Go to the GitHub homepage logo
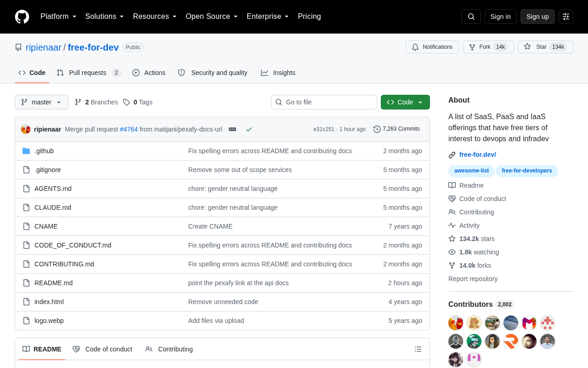The image size is (588, 368). [22, 17]
